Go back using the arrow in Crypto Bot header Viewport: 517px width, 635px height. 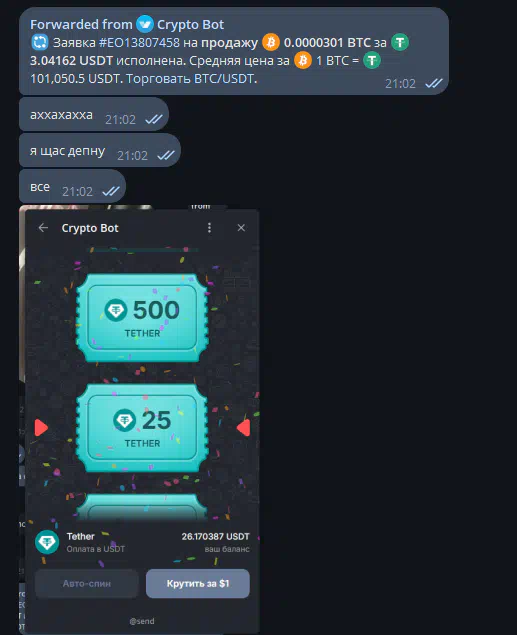pyautogui.click(x=43, y=228)
